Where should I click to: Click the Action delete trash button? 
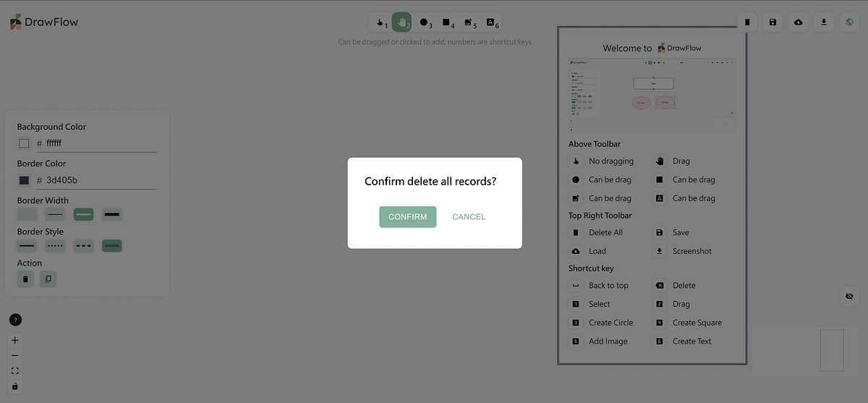[x=25, y=279]
